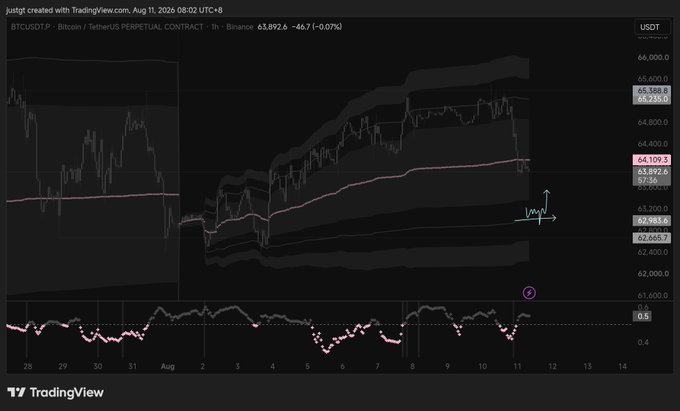The image size is (680, 411).
Task: Click the indicator 0.5 value tag
Action: coord(643,316)
